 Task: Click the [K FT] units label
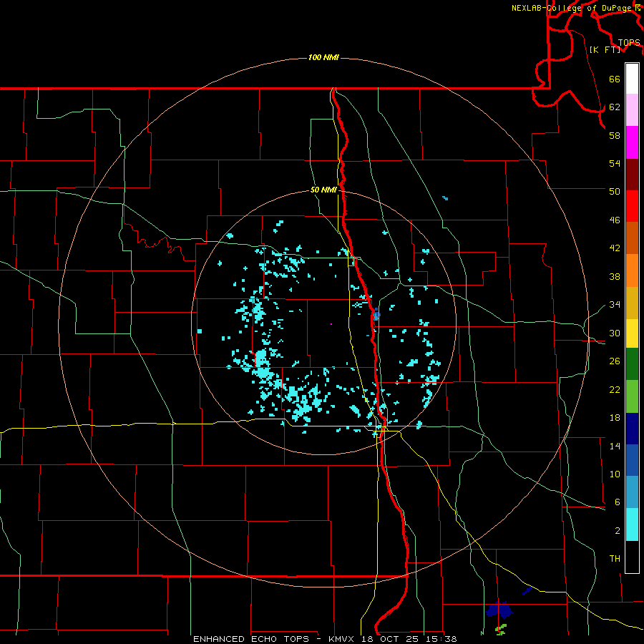[x=605, y=49]
